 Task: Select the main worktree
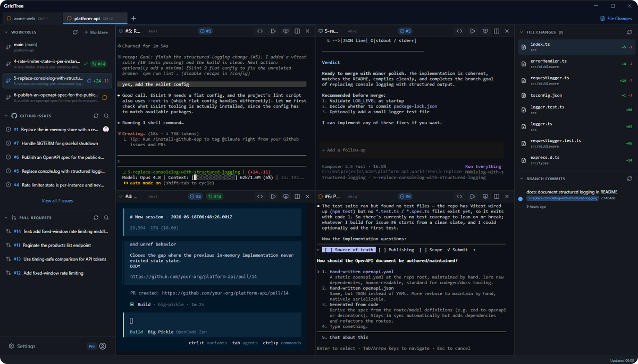[57, 46]
